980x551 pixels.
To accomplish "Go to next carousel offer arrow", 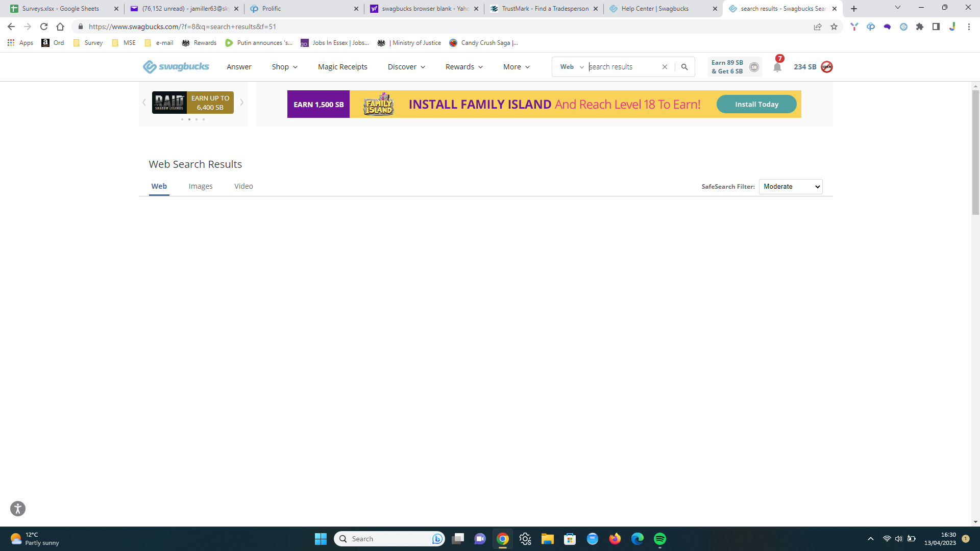I will coord(241,103).
